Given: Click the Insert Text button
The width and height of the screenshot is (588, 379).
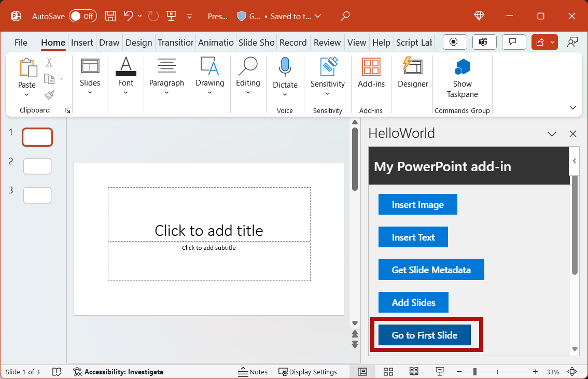Looking at the screenshot, I should tap(413, 237).
